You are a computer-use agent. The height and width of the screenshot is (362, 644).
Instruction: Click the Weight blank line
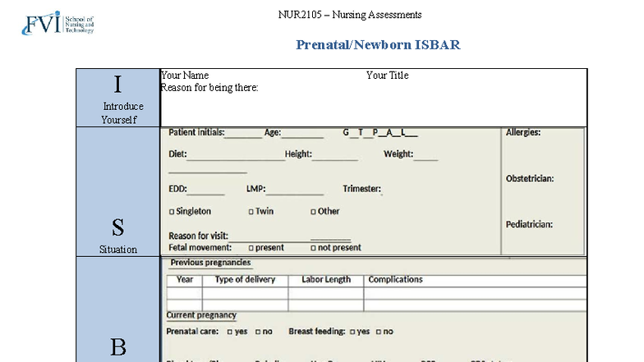click(425, 156)
